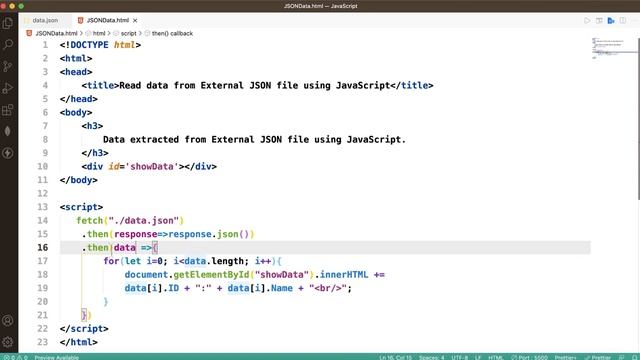Close the JSONData.html tab

pos(135,20)
